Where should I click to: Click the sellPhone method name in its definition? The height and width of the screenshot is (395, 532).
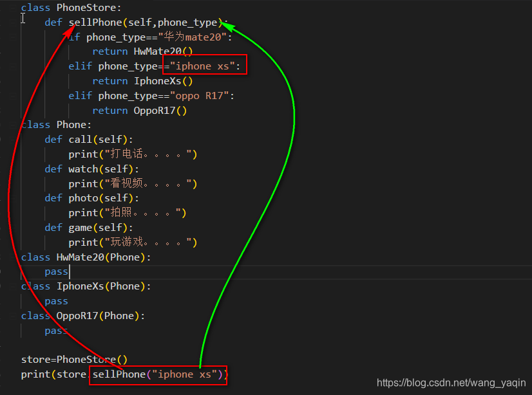[95, 23]
